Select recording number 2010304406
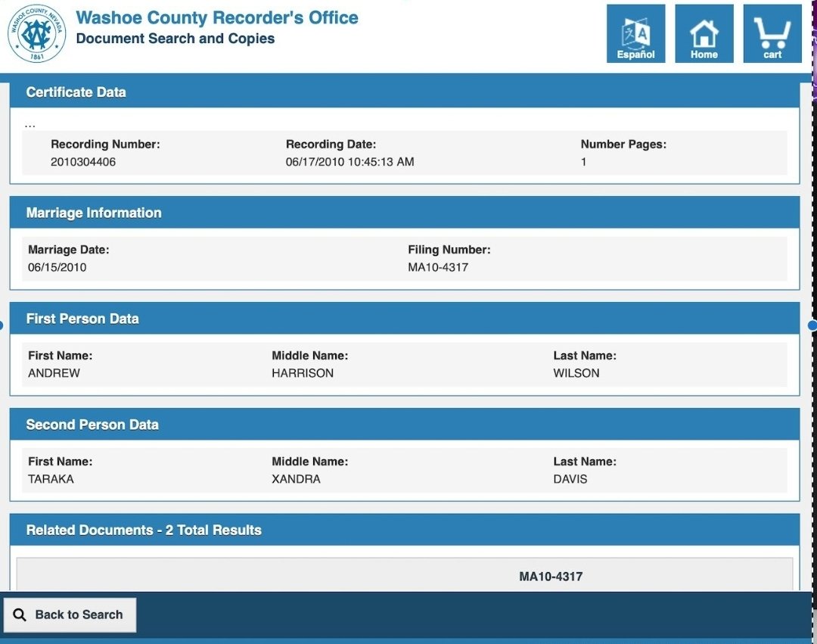This screenshot has width=817, height=644. (83, 162)
